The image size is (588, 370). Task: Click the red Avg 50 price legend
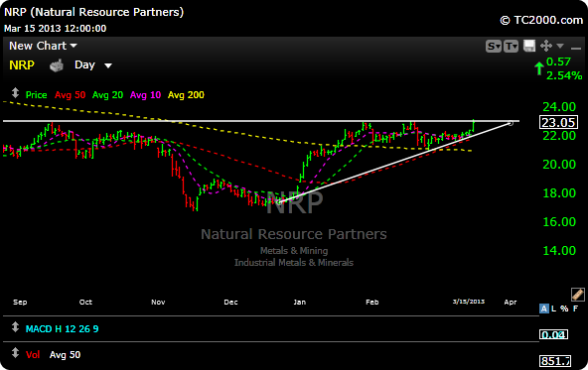[71, 95]
